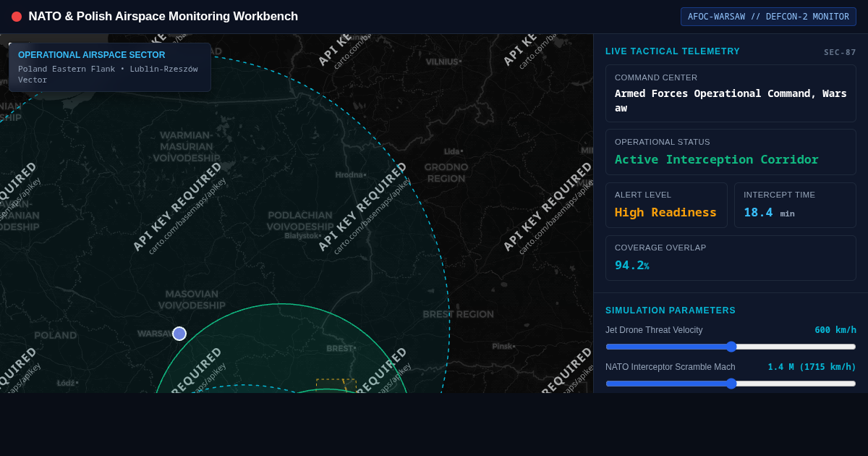Viewport: 868px width, 456px height.
Task: Click the SEC-87 sector label
Action: coord(840,52)
